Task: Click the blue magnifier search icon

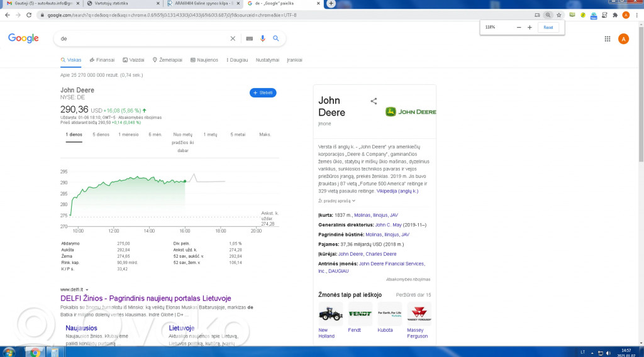Action: coord(275,39)
